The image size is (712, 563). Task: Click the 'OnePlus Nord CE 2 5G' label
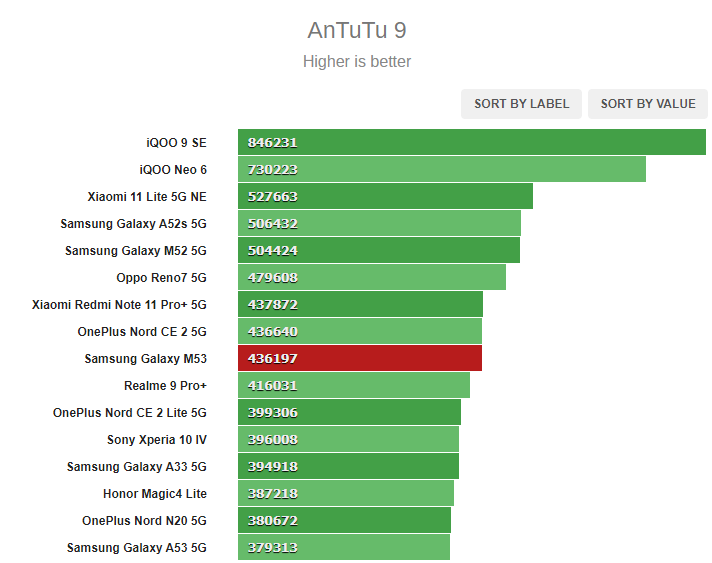pyautogui.click(x=142, y=331)
